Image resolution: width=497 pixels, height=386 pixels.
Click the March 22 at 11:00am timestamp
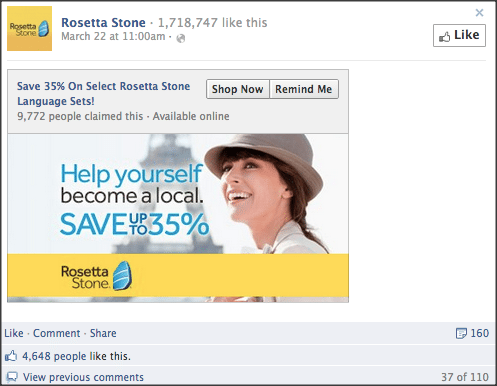[x=113, y=36]
